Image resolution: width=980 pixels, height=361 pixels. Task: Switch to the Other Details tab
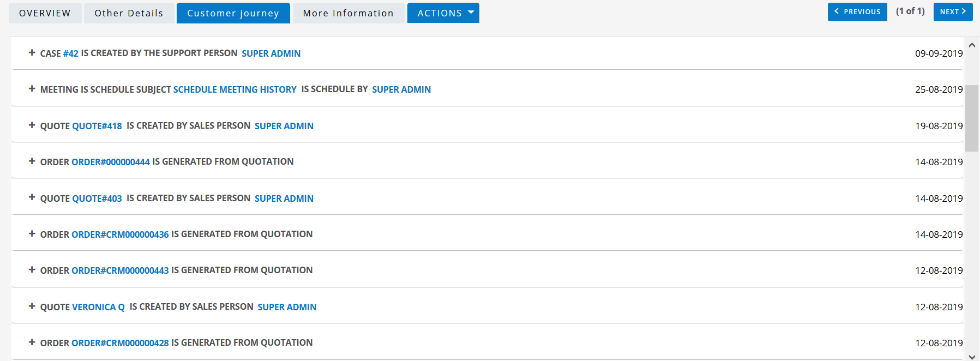pos(129,13)
